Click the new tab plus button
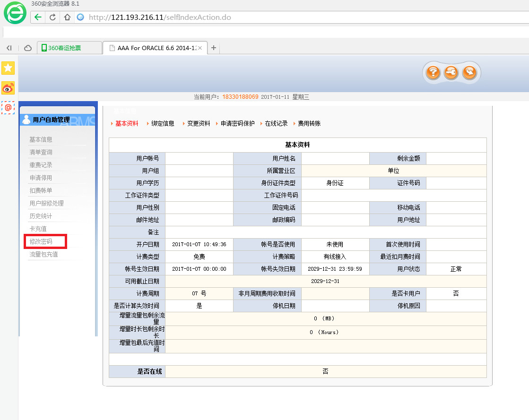 pos(213,47)
